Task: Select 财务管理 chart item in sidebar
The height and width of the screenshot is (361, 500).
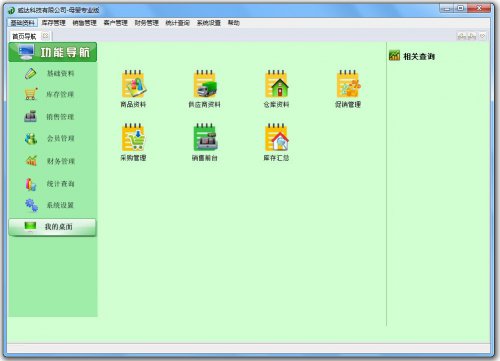Action: pyautogui.click(x=50, y=161)
